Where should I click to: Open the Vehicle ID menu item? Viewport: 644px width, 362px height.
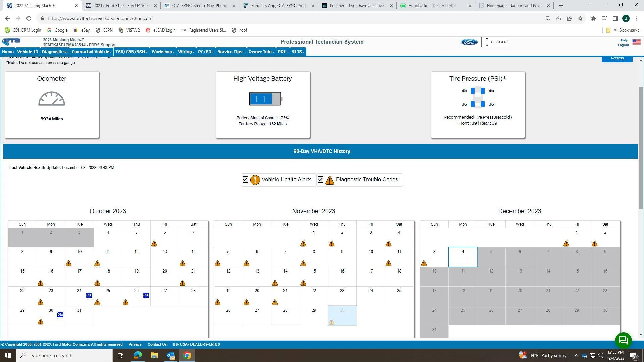point(28,52)
